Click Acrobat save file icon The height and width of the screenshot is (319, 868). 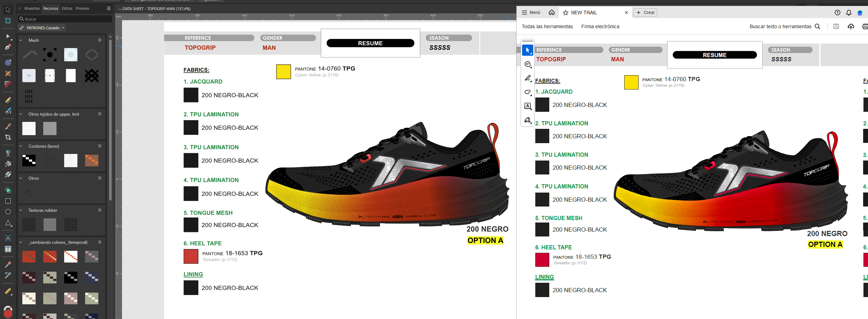coord(836,26)
